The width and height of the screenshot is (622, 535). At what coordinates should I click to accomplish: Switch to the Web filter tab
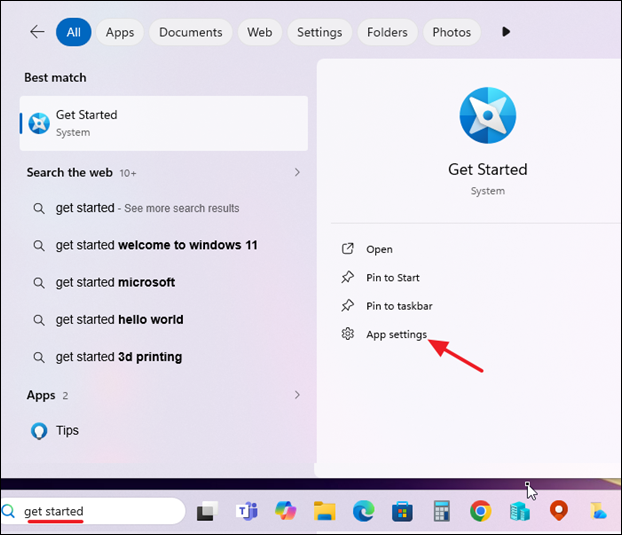point(260,32)
